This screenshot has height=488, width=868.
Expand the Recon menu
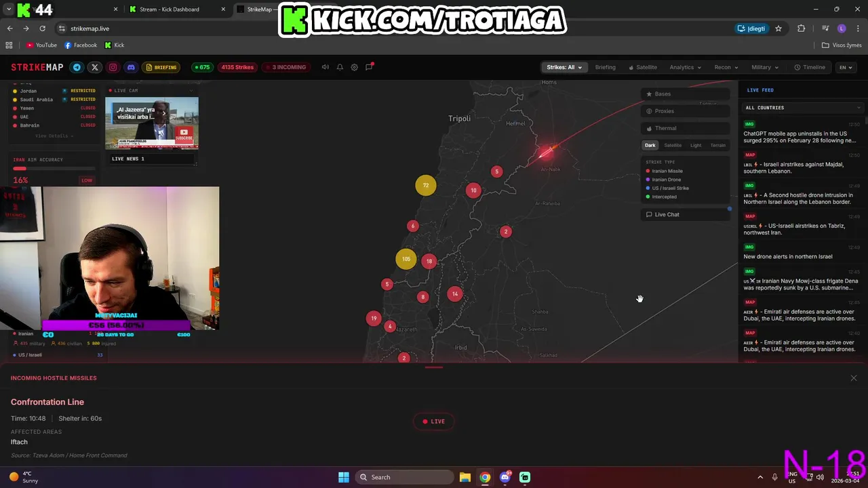726,67
